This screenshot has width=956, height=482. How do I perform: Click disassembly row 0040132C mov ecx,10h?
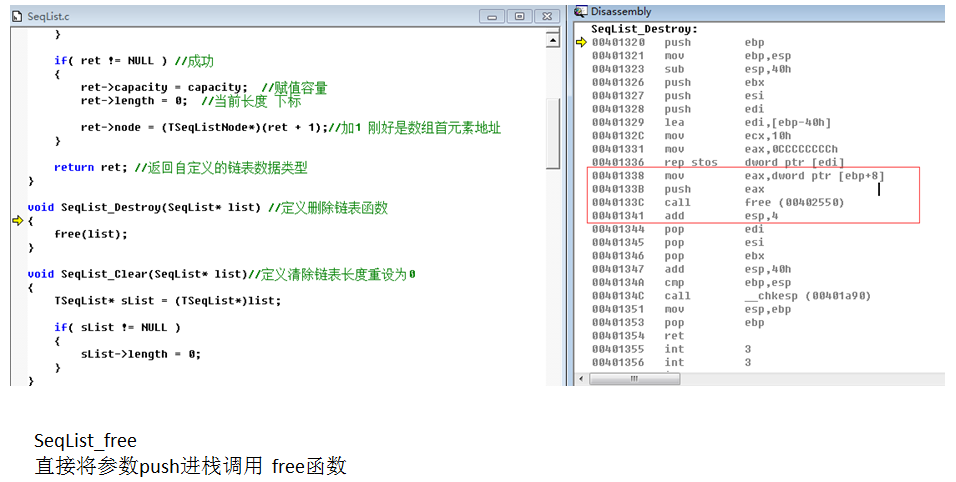[x=691, y=136]
